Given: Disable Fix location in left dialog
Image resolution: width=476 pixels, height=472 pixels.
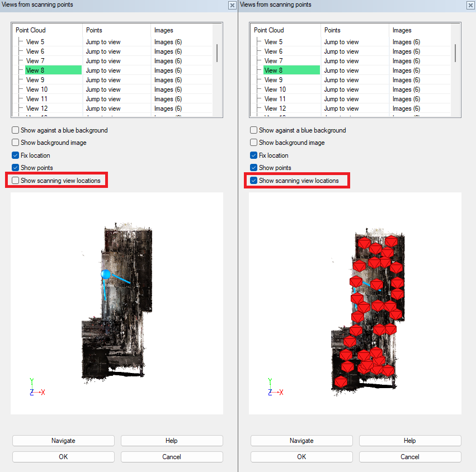Looking at the screenshot, I should coord(16,155).
